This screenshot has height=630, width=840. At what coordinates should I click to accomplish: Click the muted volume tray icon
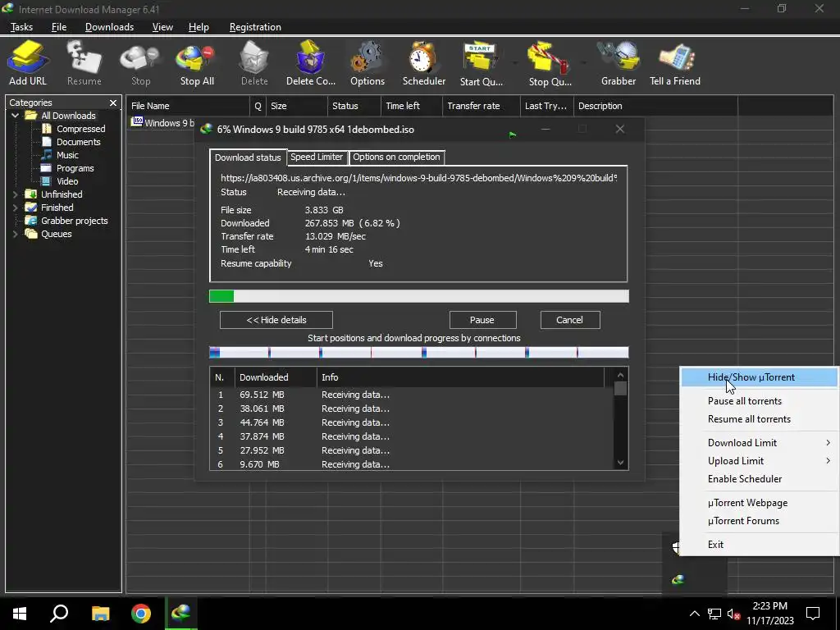click(733, 614)
